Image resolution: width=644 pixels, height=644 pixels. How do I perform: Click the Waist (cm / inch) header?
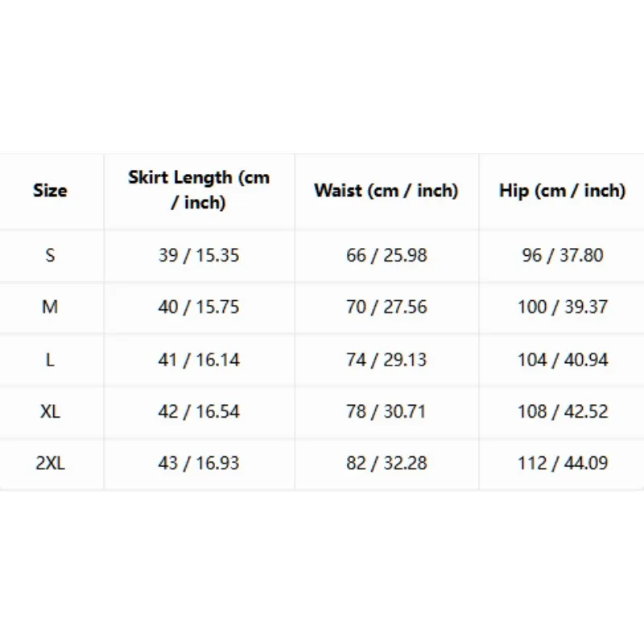pos(386,191)
